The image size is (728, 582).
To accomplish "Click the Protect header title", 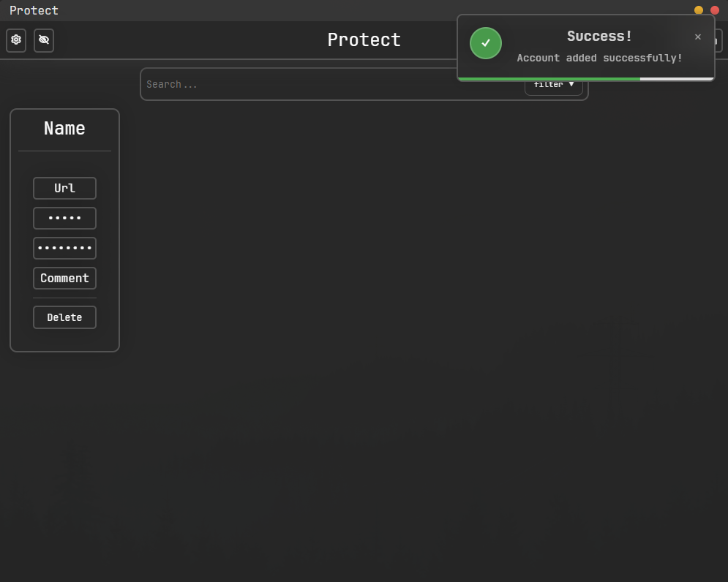I will tap(364, 40).
